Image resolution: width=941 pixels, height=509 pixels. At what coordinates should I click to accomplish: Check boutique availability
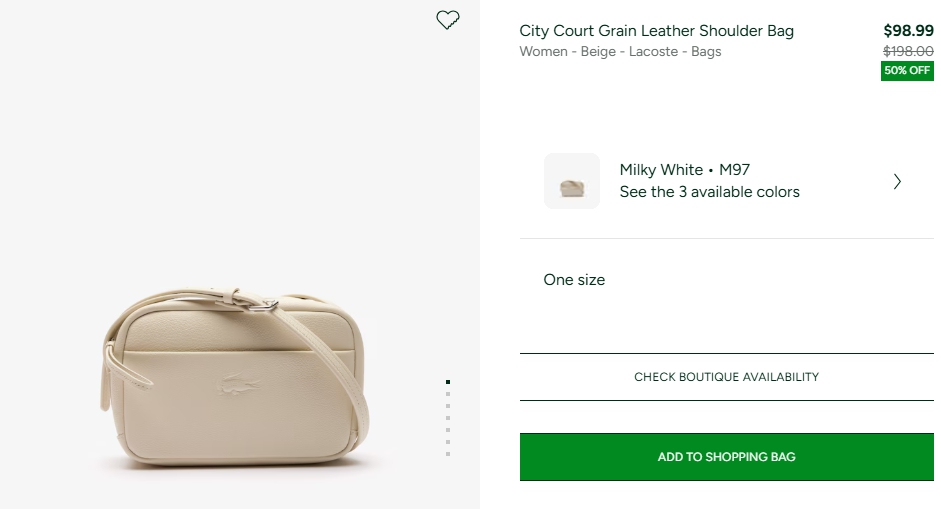pos(726,377)
